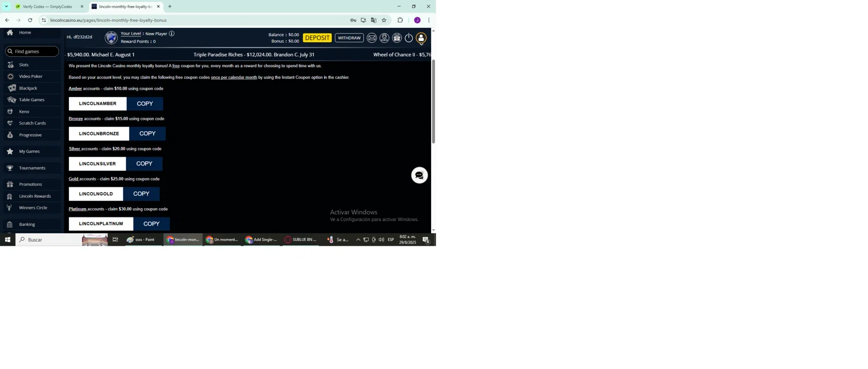Copy the LINCOLNPLATINUM coupon code
868x369 pixels.
[x=152, y=224]
